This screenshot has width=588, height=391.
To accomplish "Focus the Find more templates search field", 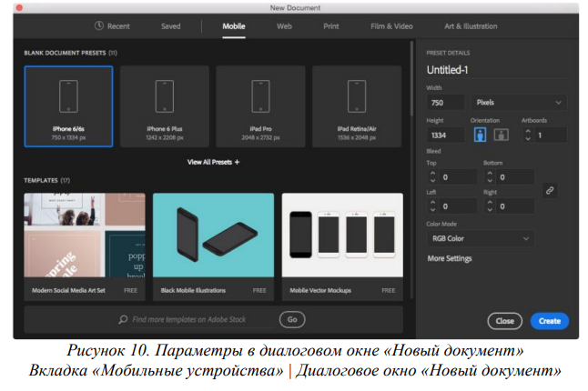I will tap(202, 319).
